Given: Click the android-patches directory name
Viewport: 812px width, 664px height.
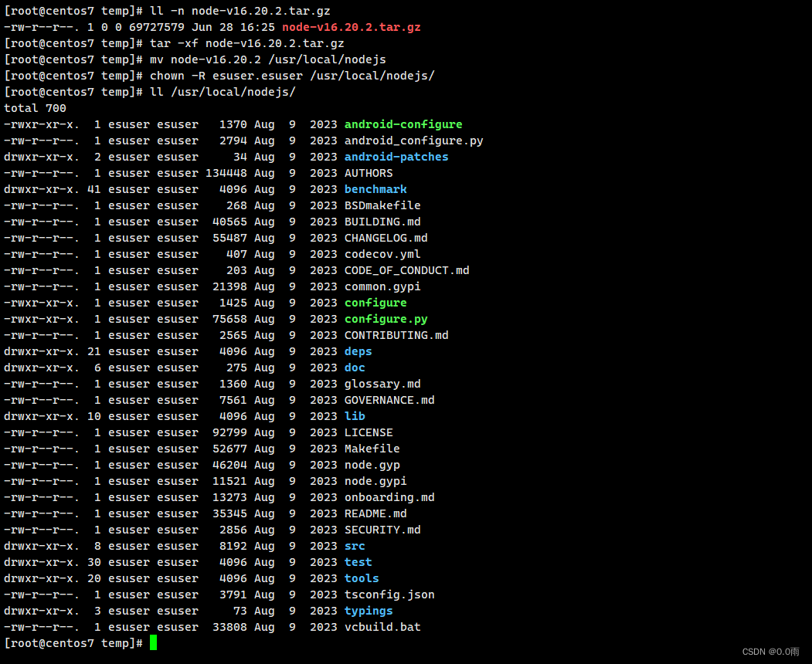Looking at the screenshot, I should click(x=396, y=156).
